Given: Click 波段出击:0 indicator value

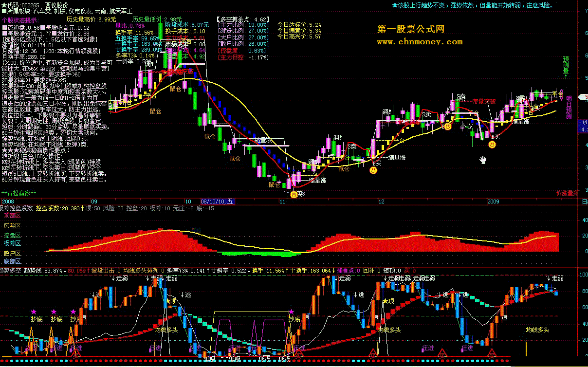Looking at the screenshot, I should click(106, 270).
